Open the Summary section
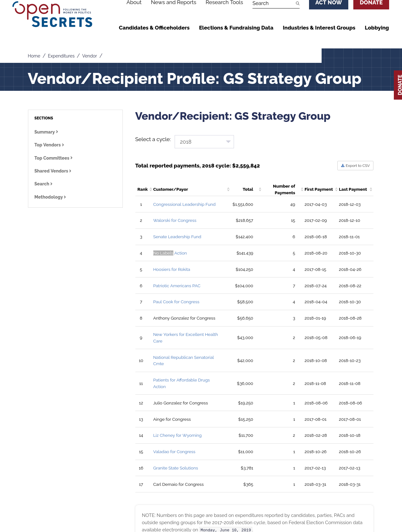 coord(46,132)
